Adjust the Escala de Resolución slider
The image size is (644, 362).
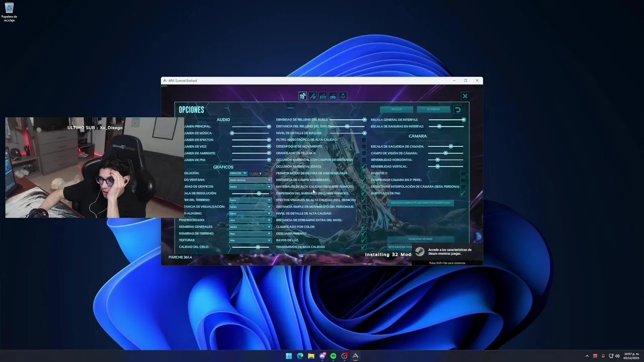251,194
